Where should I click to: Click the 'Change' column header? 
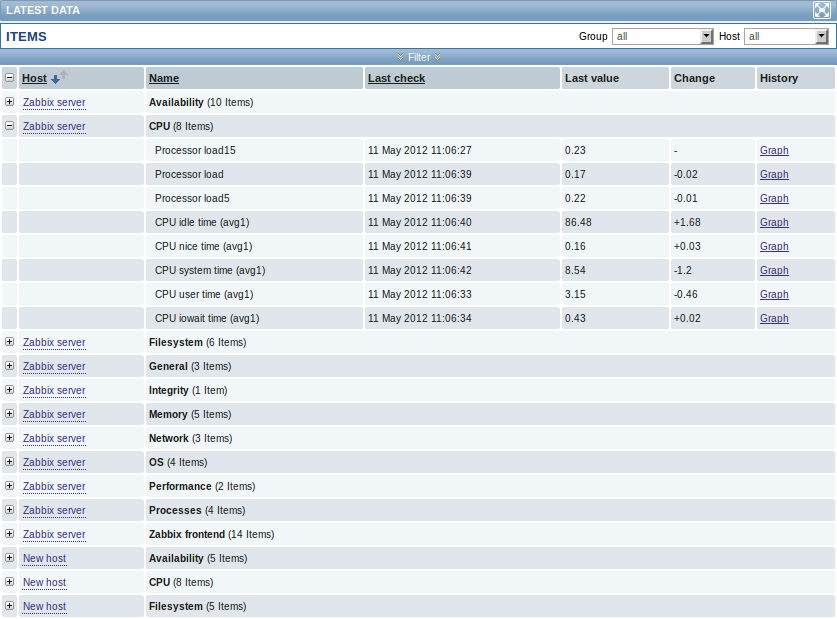pyautogui.click(x=694, y=78)
